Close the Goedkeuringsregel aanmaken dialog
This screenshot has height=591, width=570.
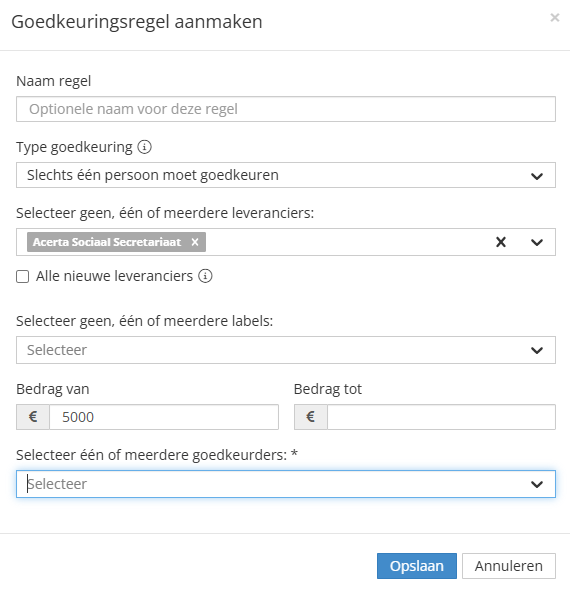click(554, 17)
